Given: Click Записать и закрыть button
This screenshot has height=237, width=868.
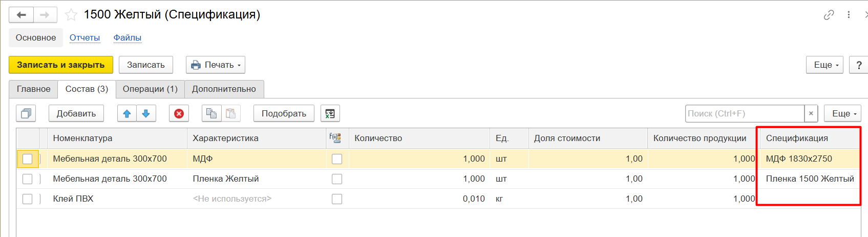Looking at the screenshot, I should [x=61, y=65].
